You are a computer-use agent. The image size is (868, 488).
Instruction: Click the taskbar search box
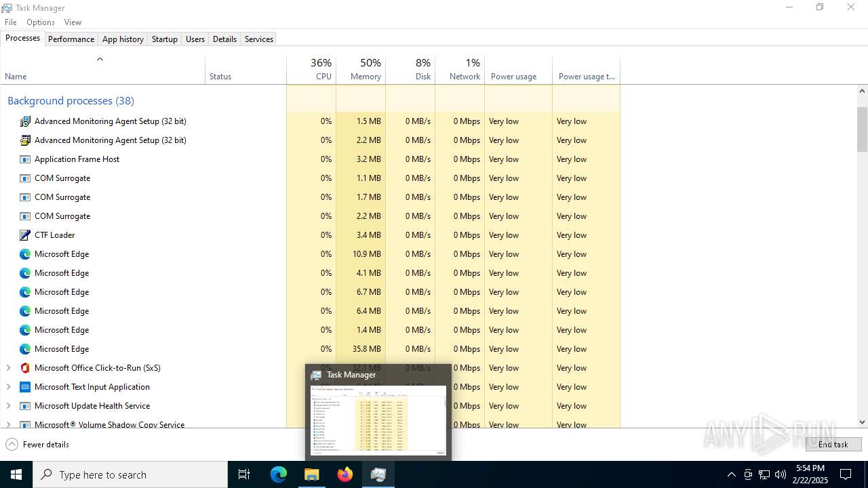point(130,474)
